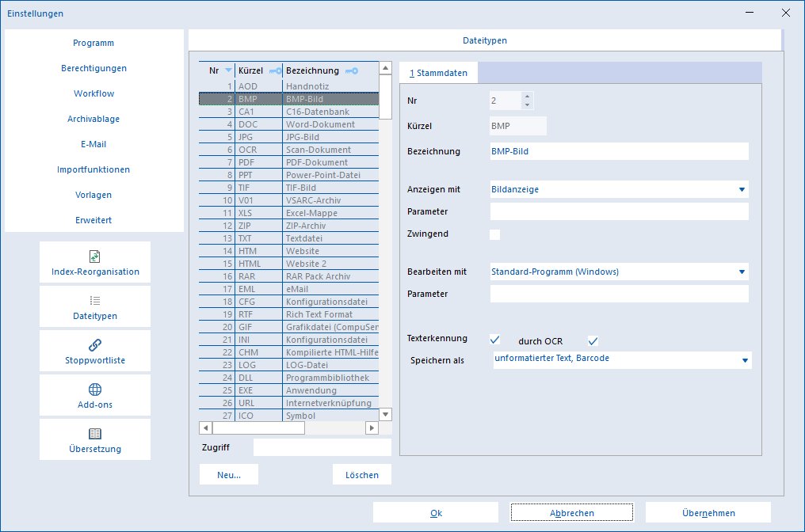Select the PDF-Dokument row in list

[x=288, y=162]
